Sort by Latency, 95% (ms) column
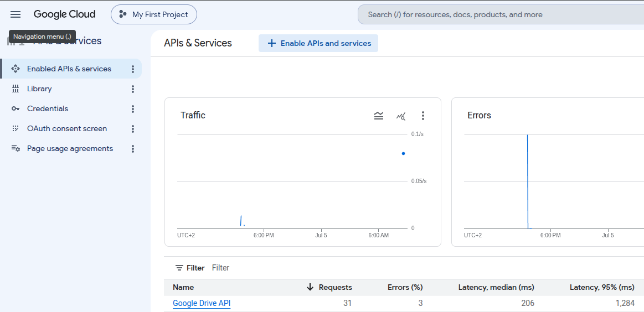644x312 pixels. tap(602, 287)
